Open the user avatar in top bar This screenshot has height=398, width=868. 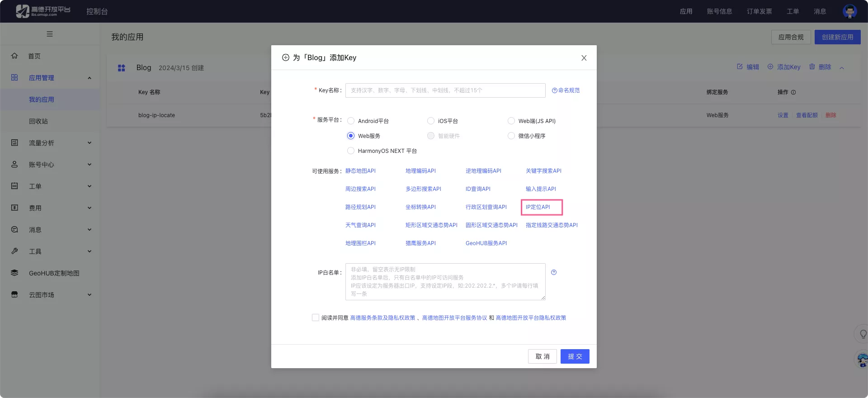[849, 11]
